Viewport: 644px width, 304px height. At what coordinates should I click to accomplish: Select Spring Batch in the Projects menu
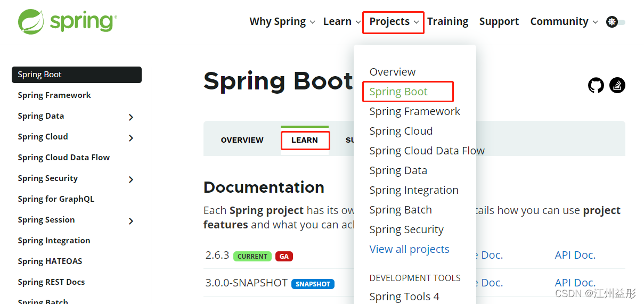(x=401, y=210)
